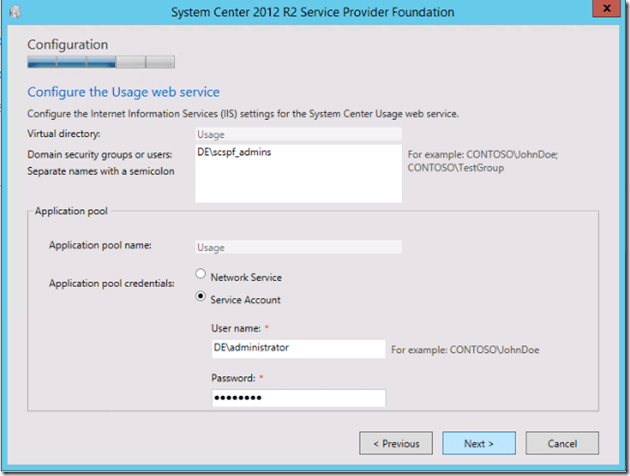
Task: Click the CONTOSO\TestGroup example text
Action: (x=455, y=168)
